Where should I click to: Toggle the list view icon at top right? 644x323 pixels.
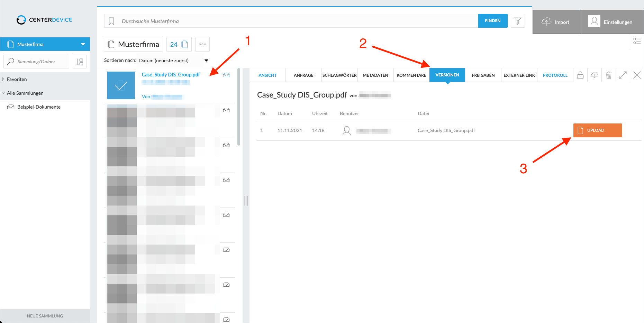[637, 41]
